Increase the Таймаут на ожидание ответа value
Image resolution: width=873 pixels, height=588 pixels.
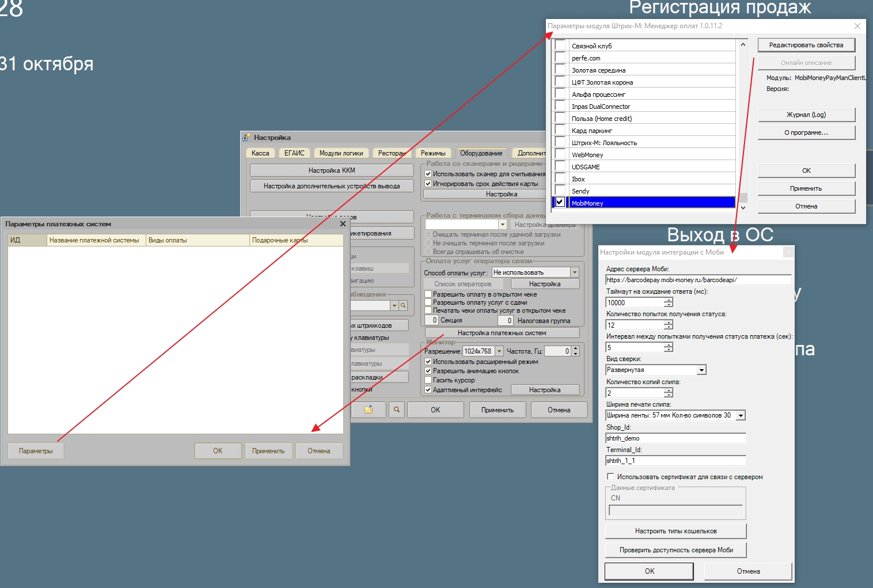[x=668, y=300]
